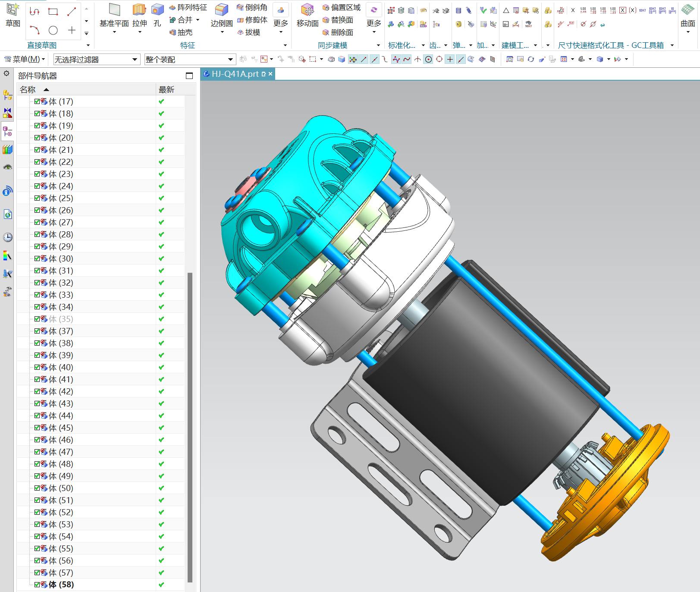This screenshot has width=700, height=592.
Task: Click the 基准平面 datum plane icon
Action: pos(114,9)
